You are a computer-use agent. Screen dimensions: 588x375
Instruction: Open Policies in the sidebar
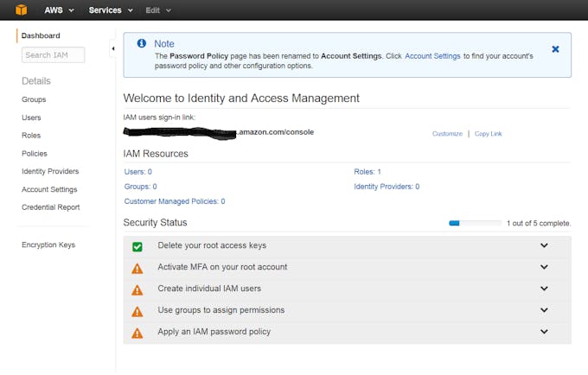tap(34, 153)
